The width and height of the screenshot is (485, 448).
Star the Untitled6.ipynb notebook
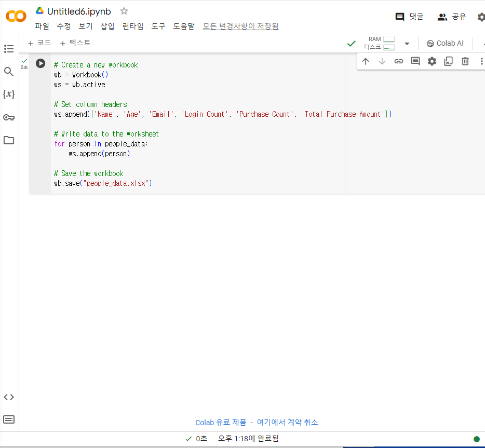point(124,11)
